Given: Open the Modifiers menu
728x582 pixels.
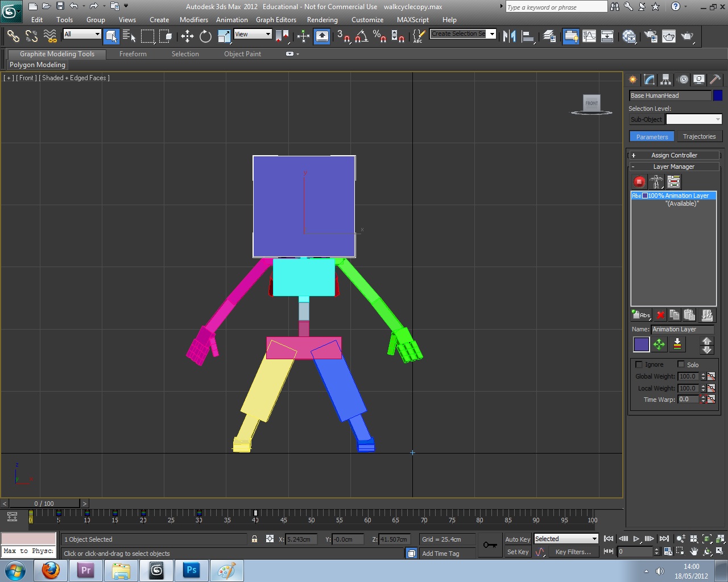Looking at the screenshot, I should tap(193, 20).
